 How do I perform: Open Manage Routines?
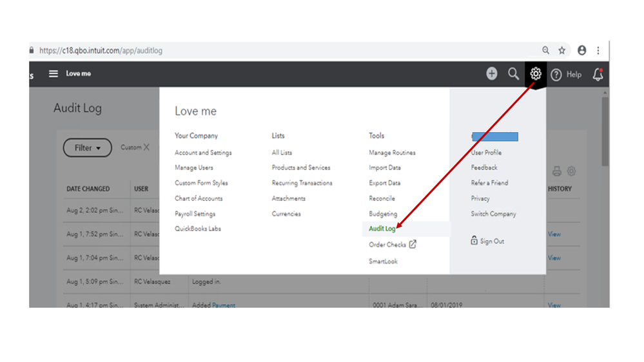pyautogui.click(x=392, y=153)
